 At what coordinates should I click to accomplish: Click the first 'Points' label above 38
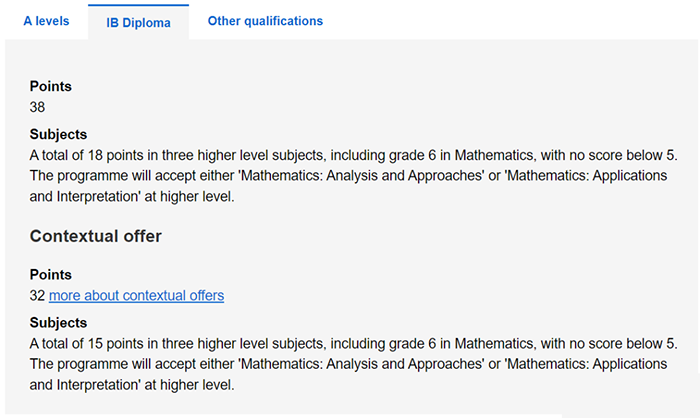click(x=51, y=87)
